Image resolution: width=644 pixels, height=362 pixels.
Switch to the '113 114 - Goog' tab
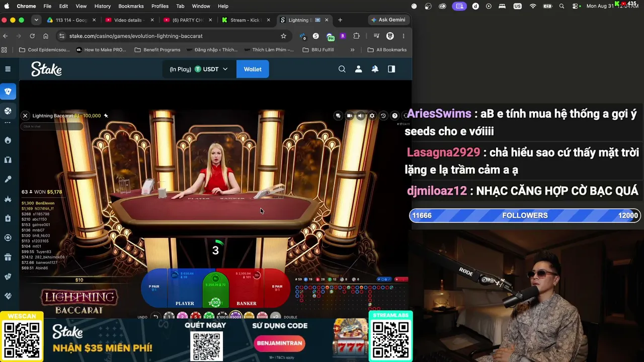(x=71, y=20)
